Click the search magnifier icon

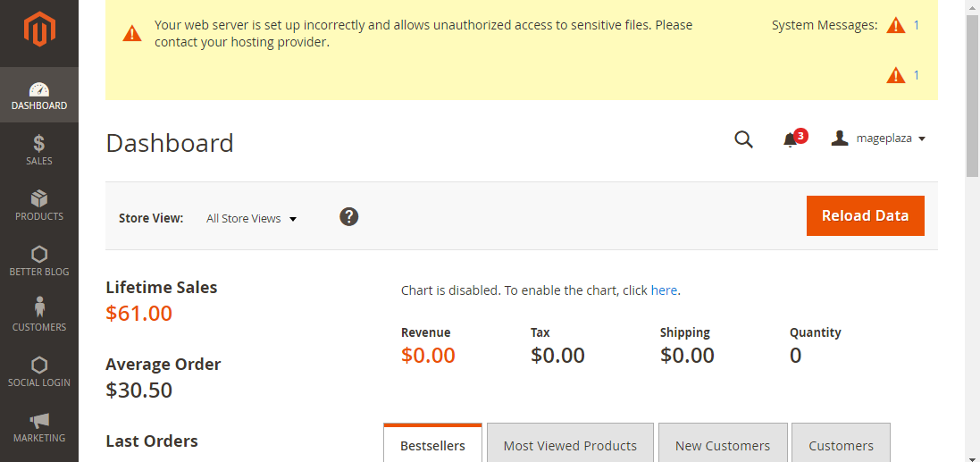tap(743, 139)
